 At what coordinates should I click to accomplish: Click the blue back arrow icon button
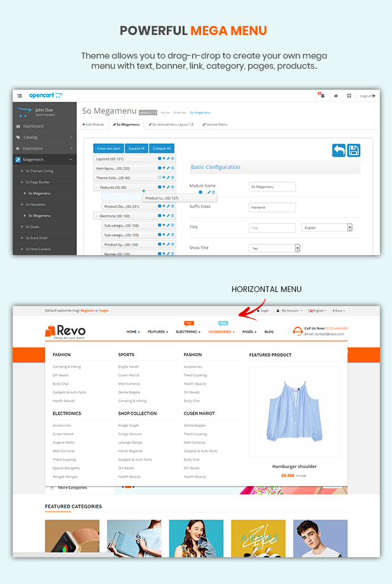(339, 150)
